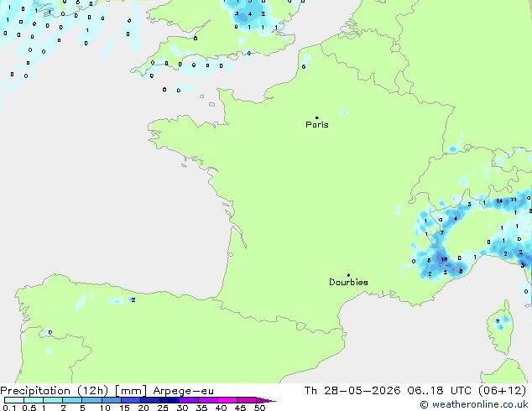
Task: Pick the 0.5–1 mm legend swatch
Action: tap(34, 400)
